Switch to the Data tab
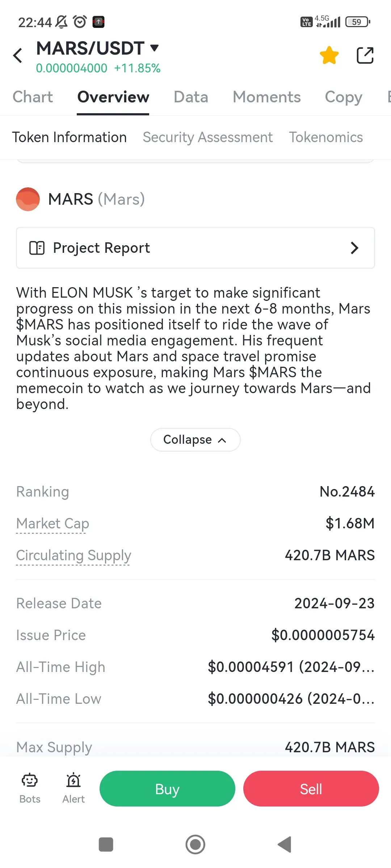391x868 pixels. [191, 97]
